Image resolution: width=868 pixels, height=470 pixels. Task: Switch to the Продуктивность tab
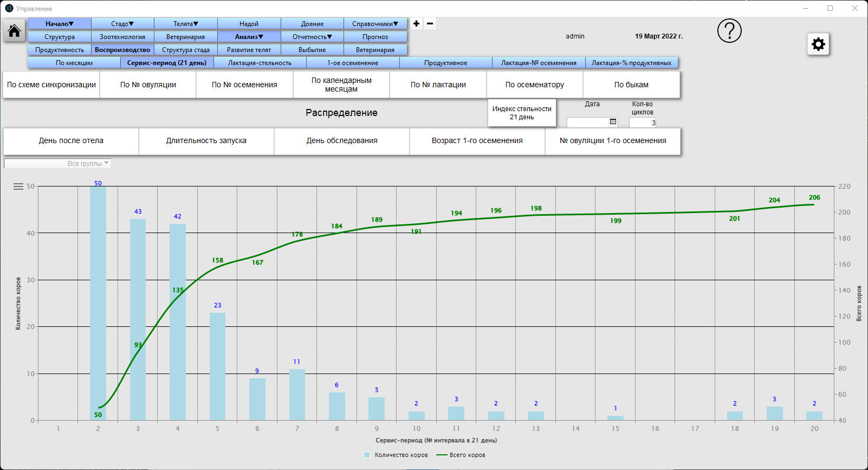coord(60,50)
